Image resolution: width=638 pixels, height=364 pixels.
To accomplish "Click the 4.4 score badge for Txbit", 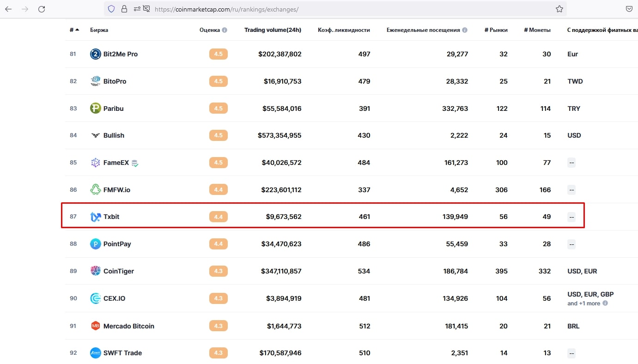I will point(219,217).
